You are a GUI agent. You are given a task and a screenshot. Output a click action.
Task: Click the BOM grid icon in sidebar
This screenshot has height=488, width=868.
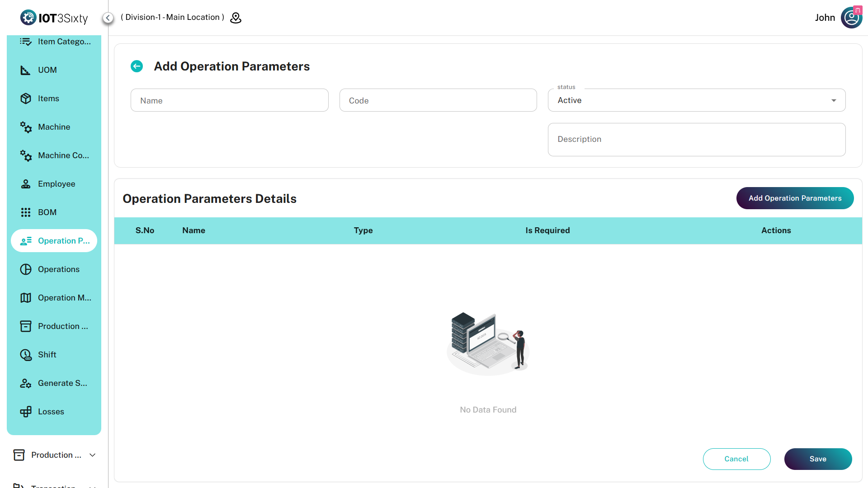click(x=26, y=212)
